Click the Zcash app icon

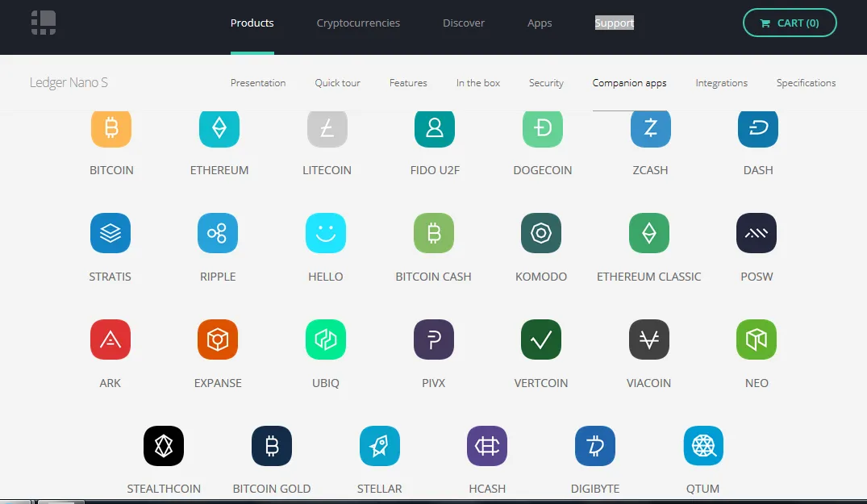(x=650, y=129)
